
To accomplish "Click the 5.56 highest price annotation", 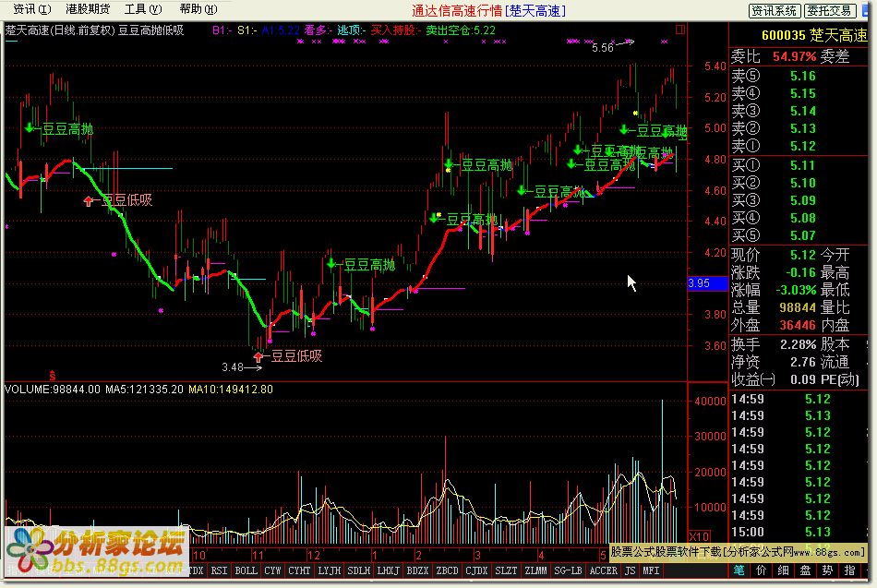I will click(x=603, y=48).
